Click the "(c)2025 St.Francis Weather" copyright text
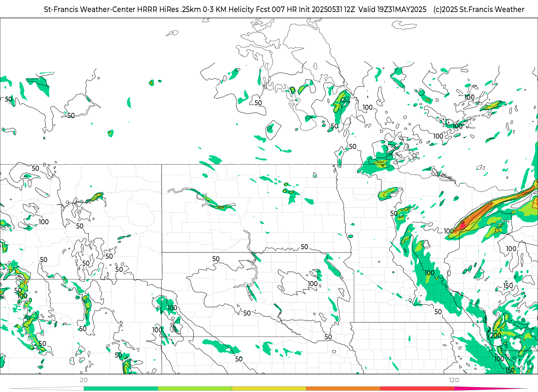Image resolution: width=538 pixels, height=392 pixels. (479, 10)
